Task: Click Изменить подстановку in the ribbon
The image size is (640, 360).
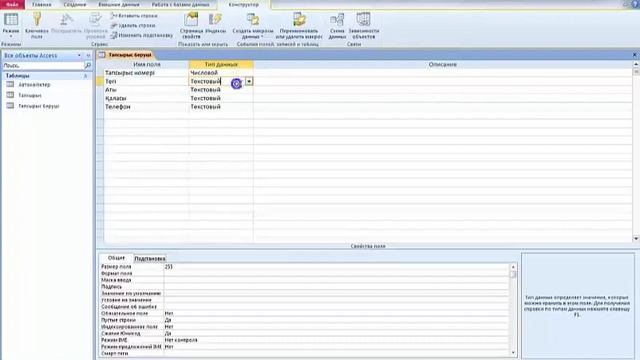Action: (x=141, y=35)
